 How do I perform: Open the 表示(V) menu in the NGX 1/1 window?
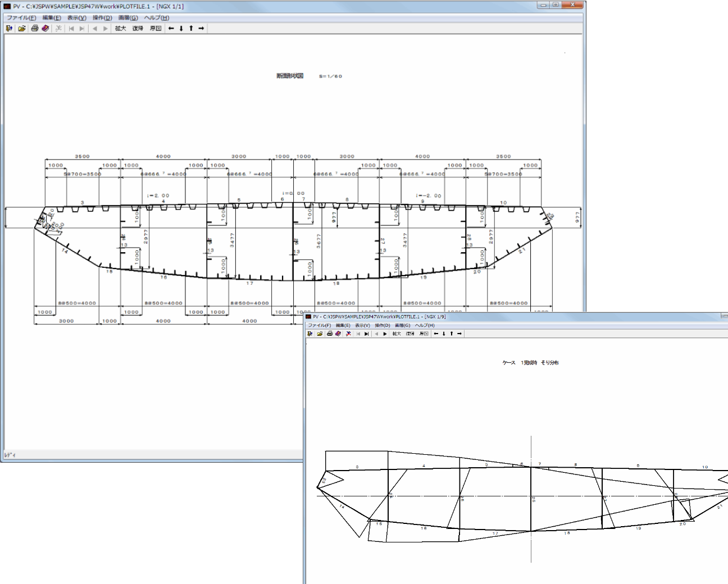click(x=77, y=17)
